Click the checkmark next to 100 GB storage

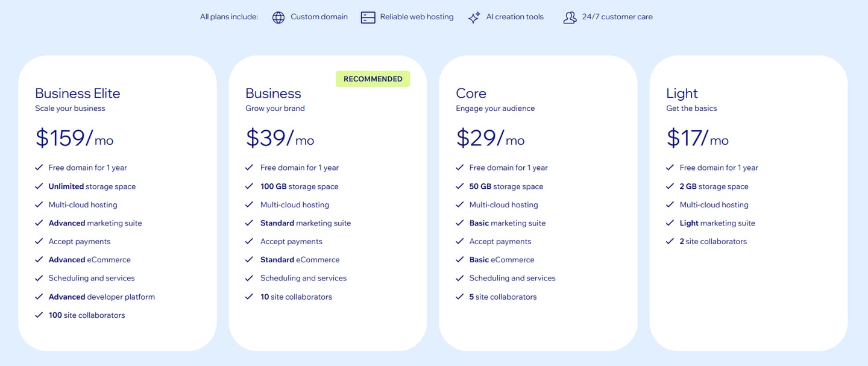[249, 186]
